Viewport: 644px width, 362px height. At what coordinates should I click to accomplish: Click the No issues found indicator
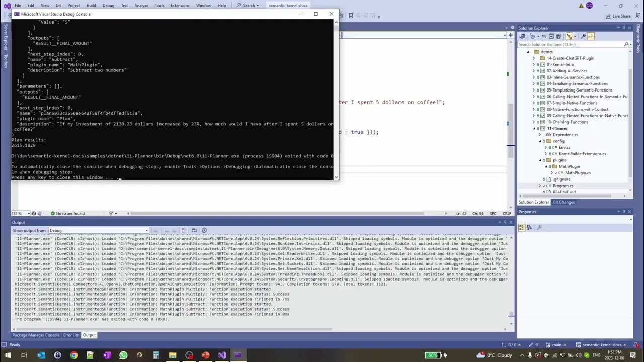point(67,213)
